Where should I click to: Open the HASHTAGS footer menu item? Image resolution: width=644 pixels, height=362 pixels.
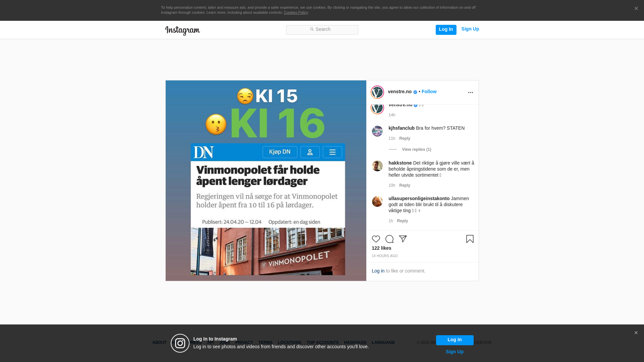[x=355, y=343]
